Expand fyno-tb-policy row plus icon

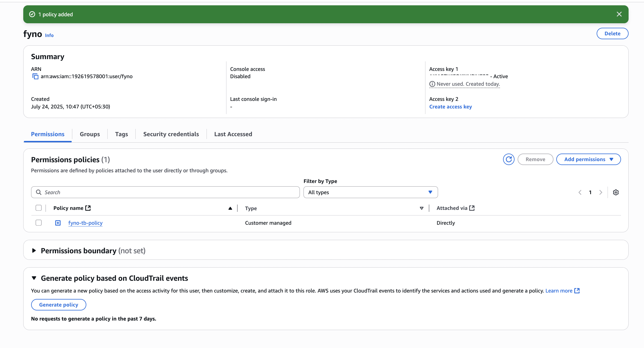(58, 223)
